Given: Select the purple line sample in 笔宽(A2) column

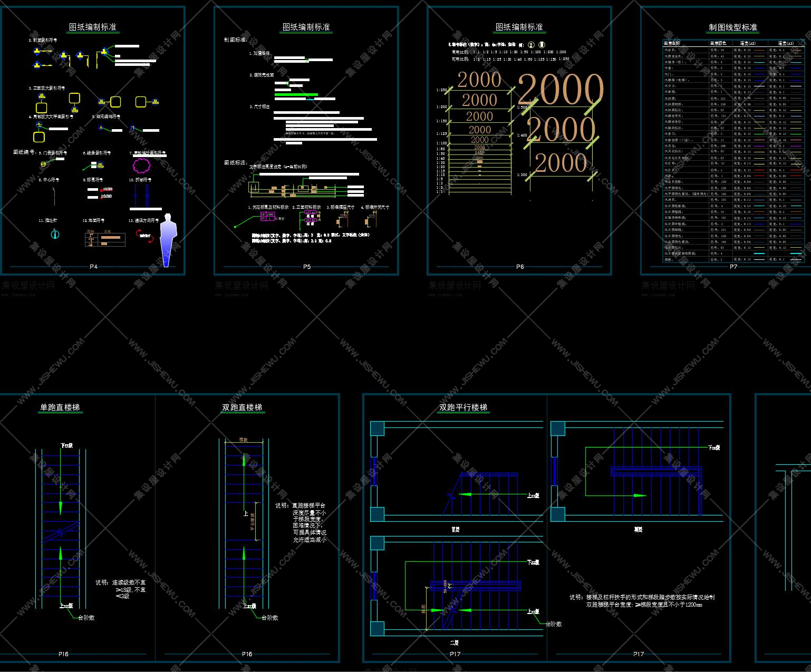Looking at the screenshot, I should 759,147.
